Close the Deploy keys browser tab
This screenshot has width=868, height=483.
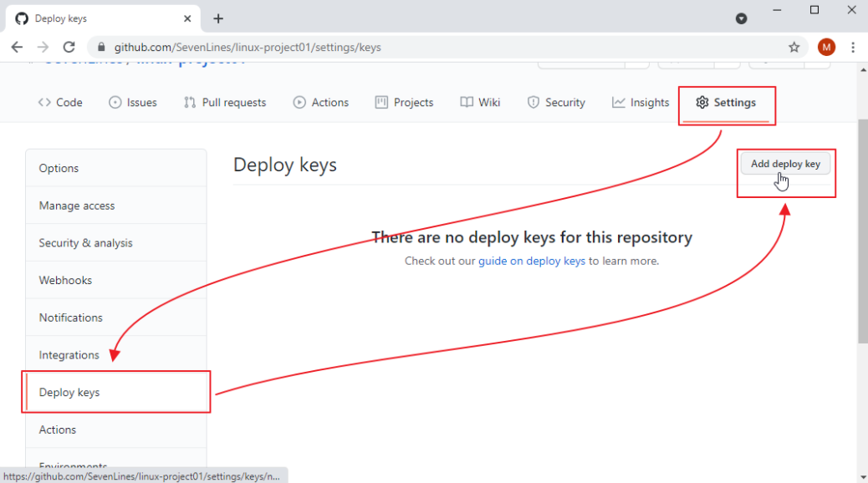(x=186, y=18)
